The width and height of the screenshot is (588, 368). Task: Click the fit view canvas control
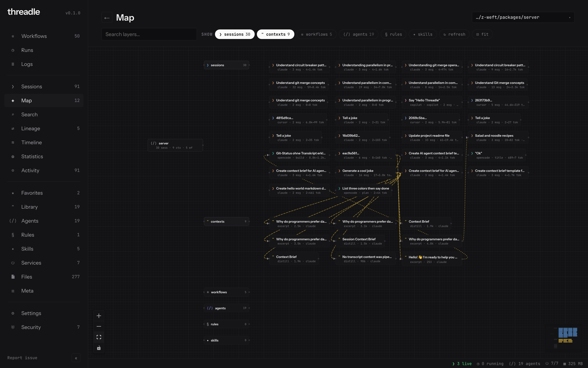[99, 337]
